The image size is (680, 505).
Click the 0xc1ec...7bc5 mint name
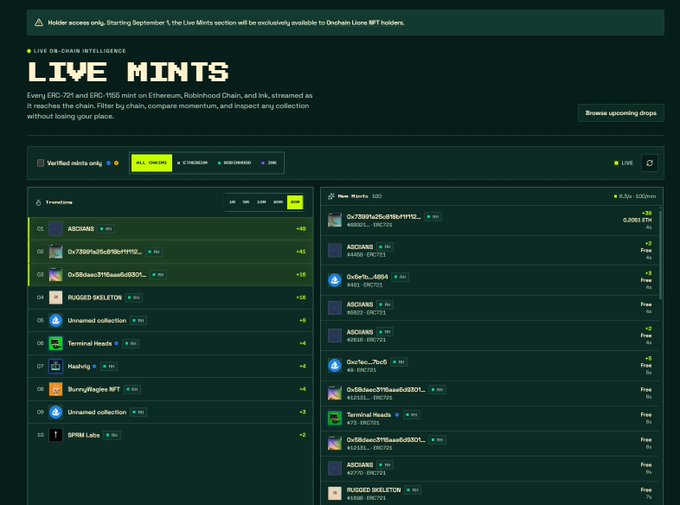tap(366, 362)
